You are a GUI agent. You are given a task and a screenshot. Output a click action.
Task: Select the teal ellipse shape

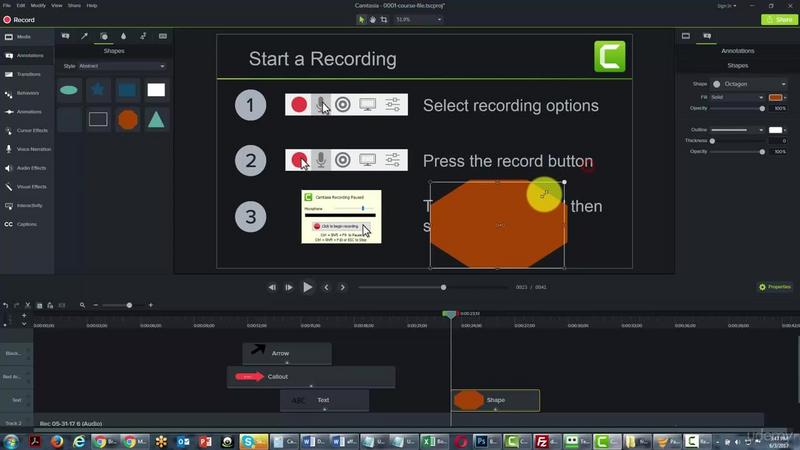click(x=69, y=90)
